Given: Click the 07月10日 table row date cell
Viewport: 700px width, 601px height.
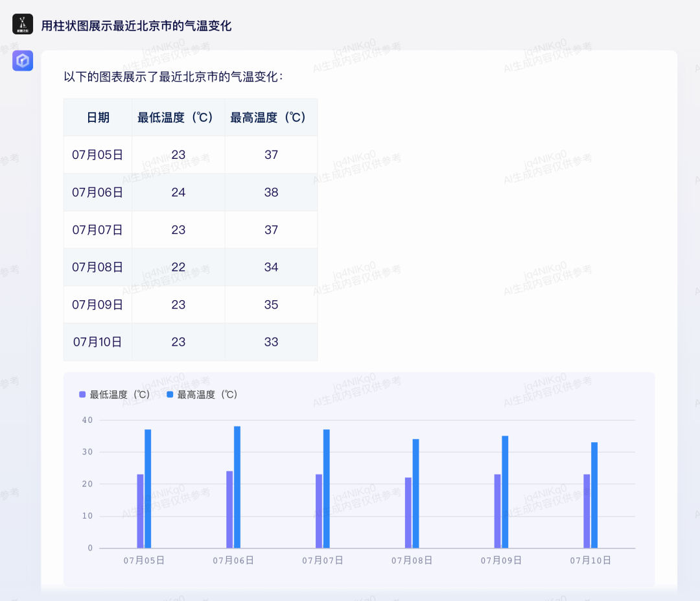Looking at the screenshot, I should (x=98, y=342).
